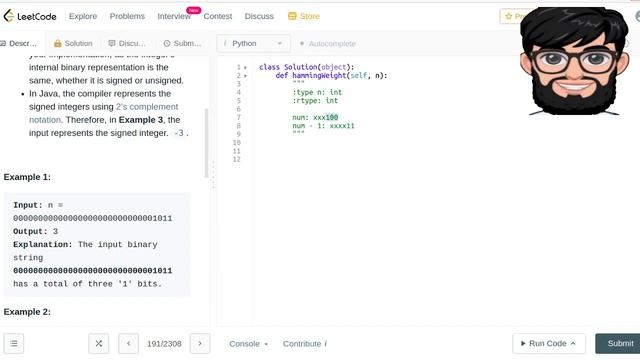Open the Console dropdown
Viewport: 640px width, 360px height.
pyautogui.click(x=249, y=344)
